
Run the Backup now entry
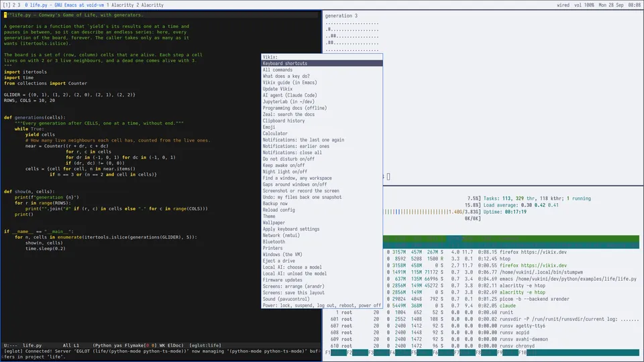(x=322, y=204)
